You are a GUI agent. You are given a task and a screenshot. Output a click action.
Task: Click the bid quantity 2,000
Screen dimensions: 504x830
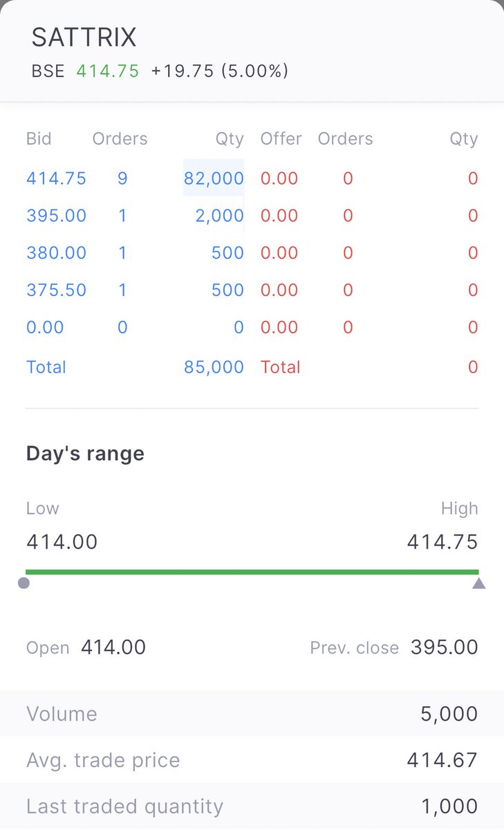(220, 216)
